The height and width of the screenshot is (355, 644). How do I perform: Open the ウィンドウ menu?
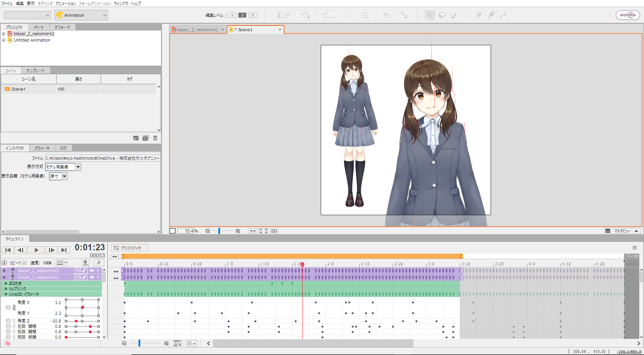click(121, 3)
